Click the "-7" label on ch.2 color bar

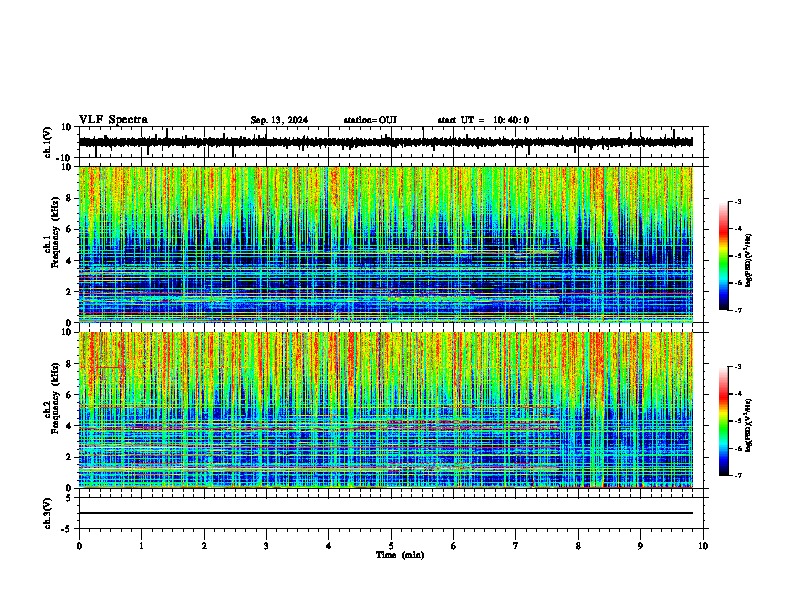click(737, 475)
